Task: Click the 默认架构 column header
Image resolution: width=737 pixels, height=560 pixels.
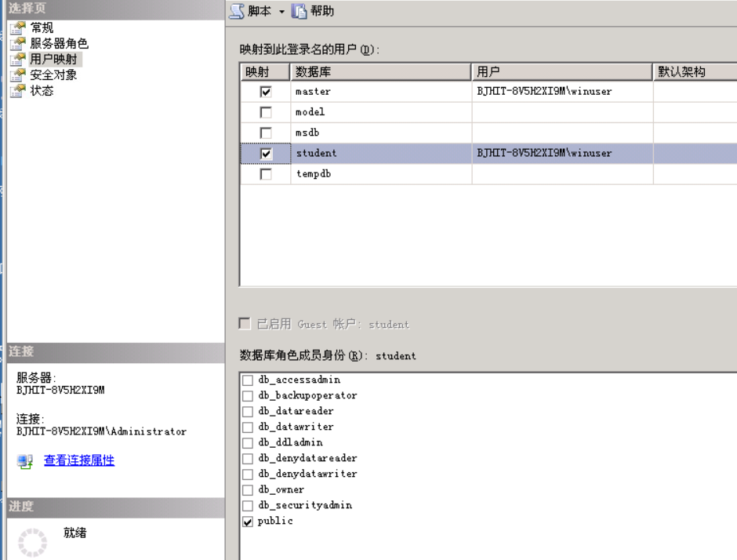Action: (x=695, y=72)
